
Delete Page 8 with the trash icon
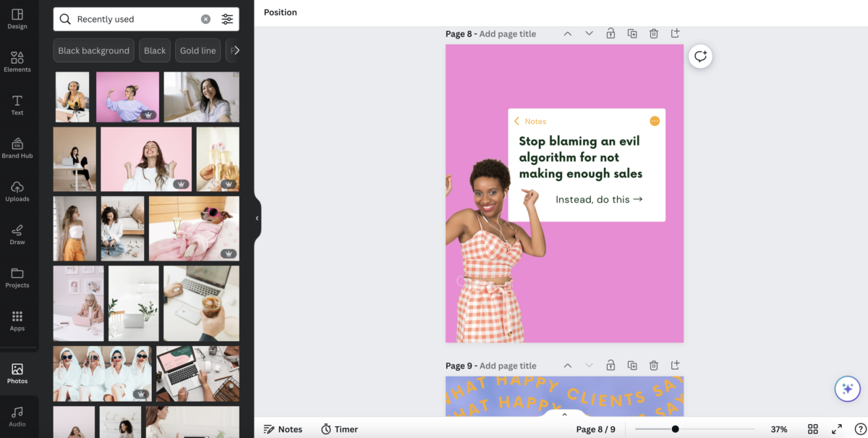[653, 33]
